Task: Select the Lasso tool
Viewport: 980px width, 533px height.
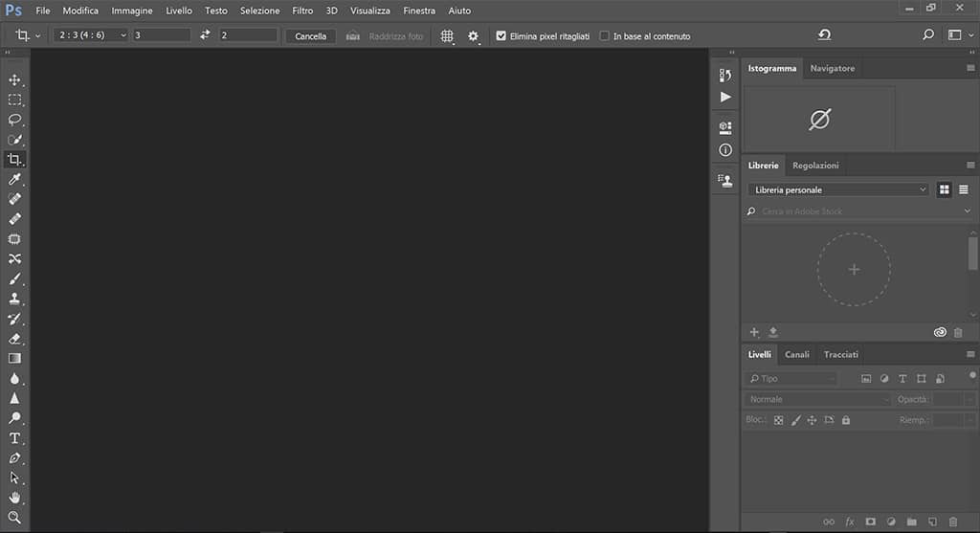Action: click(x=14, y=120)
